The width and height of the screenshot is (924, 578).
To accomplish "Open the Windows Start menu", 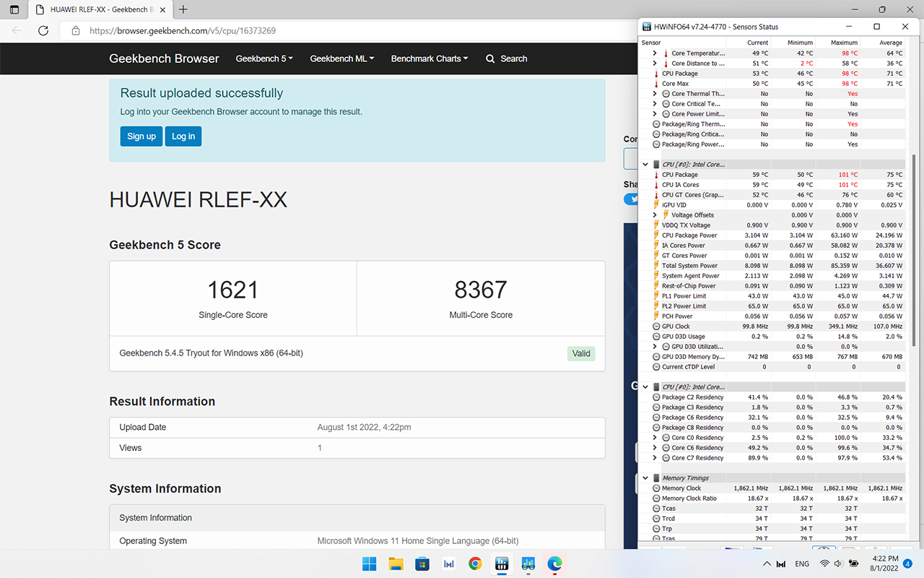I will click(x=369, y=564).
